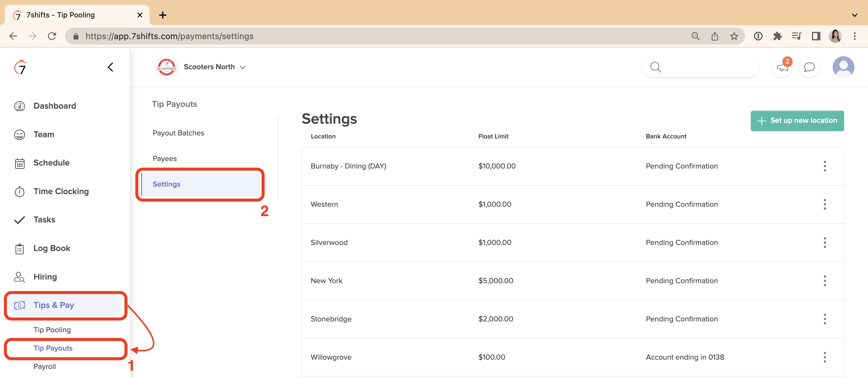Screen dimensions: 868x378
Task: Switch to the Payees tab
Action: (x=165, y=159)
